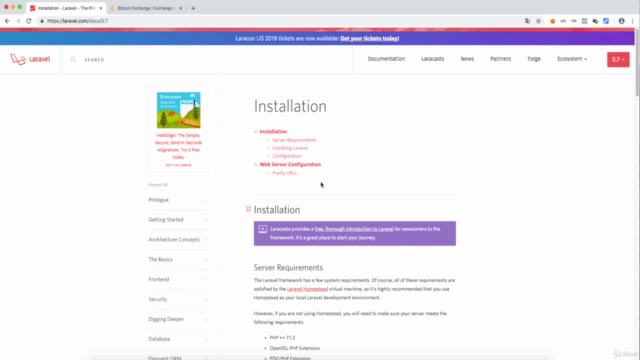The width and height of the screenshot is (640, 360).
Task: Click Expand All in the sidebar
Action: tap(158, 185)
